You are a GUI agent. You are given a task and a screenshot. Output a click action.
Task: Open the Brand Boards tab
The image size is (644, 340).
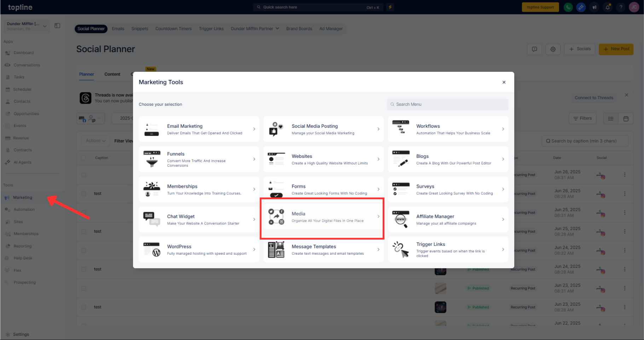click(x=299, y=29)
